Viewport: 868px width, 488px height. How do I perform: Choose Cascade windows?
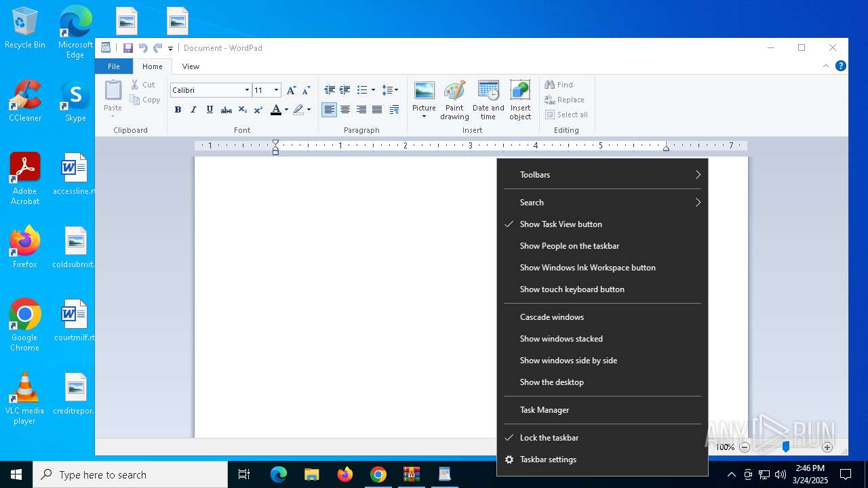(x=602, y=317)
